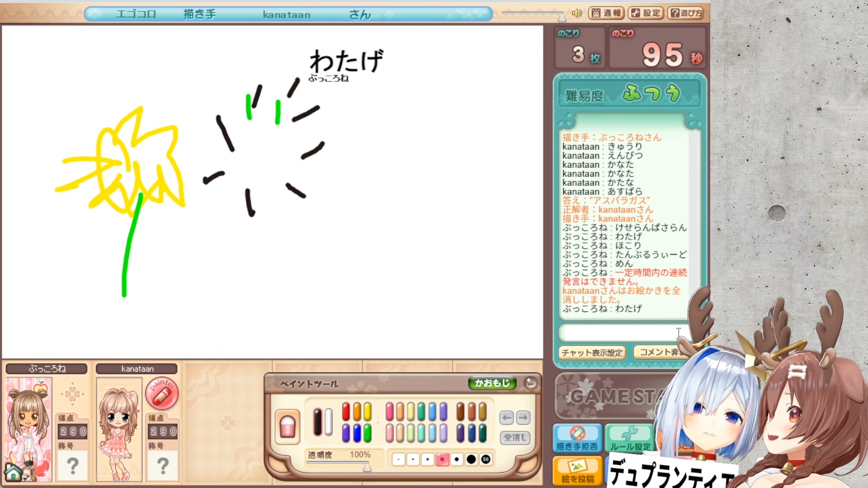Open the 遊び方 how-to-play help
Image resolution: width=868 pixels, height=488 pixels.
[686, 13]
